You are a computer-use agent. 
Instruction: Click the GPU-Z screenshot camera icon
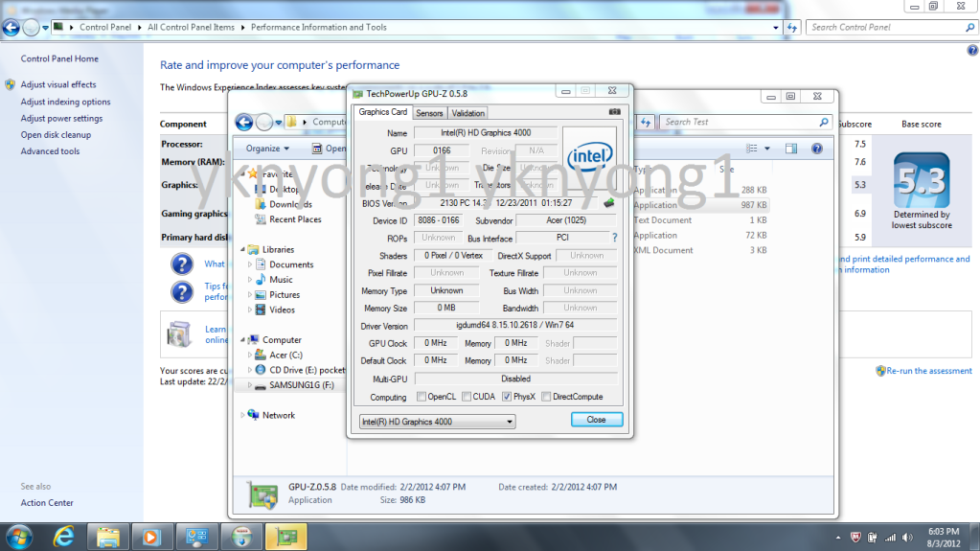[614, 112]
